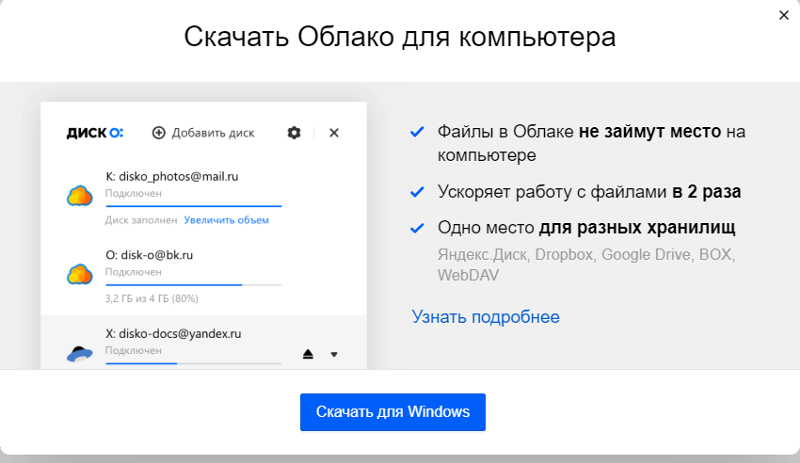Click the Яндекс.Диск, Dropbox storage list text
Screen dimensions: 800x463
(x=586, y=264)
